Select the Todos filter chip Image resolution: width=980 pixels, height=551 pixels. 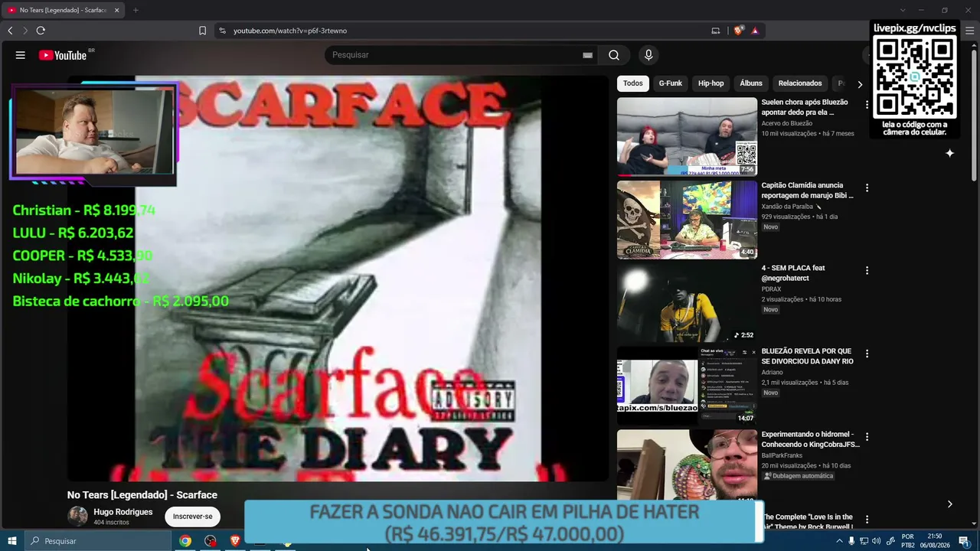tap(633, 83)
